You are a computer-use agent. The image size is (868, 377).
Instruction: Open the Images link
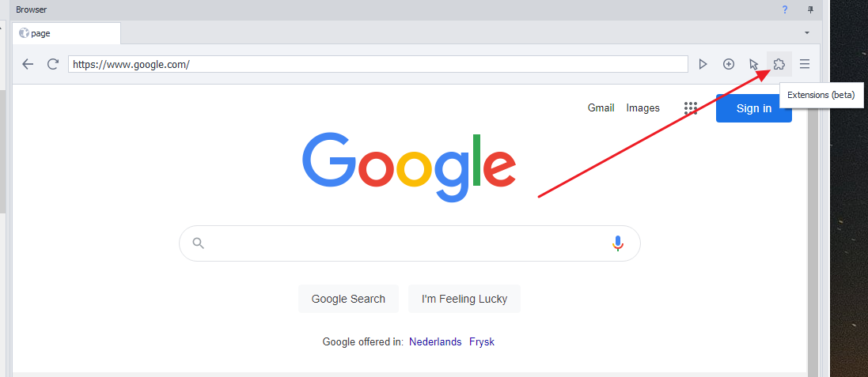coord(642,108)
